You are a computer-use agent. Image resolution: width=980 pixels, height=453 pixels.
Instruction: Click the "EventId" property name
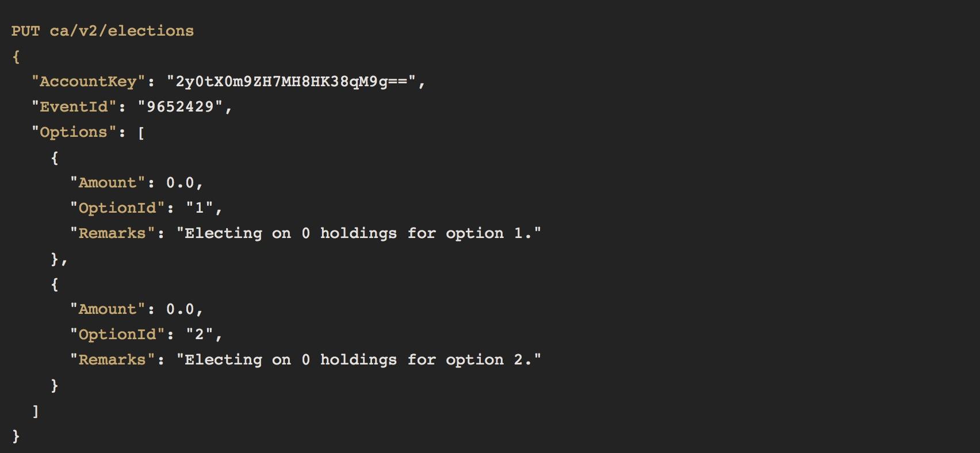[x=74, y=107]
